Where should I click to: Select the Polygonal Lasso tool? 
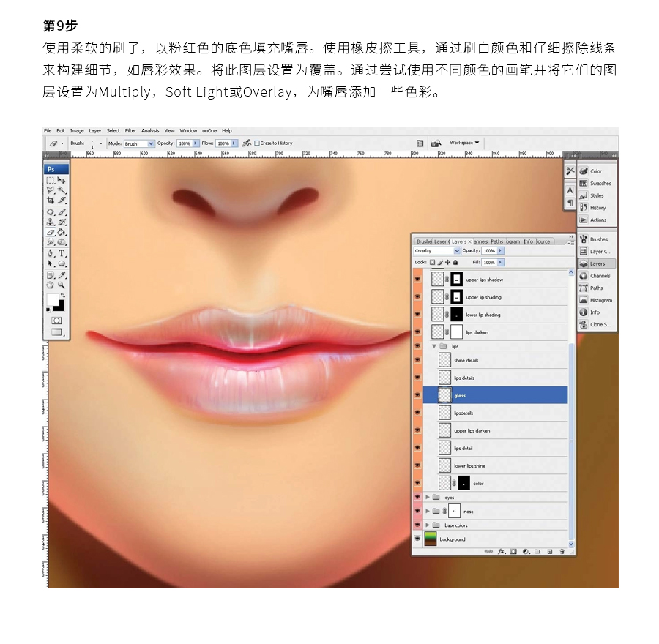tap(51, 190)
